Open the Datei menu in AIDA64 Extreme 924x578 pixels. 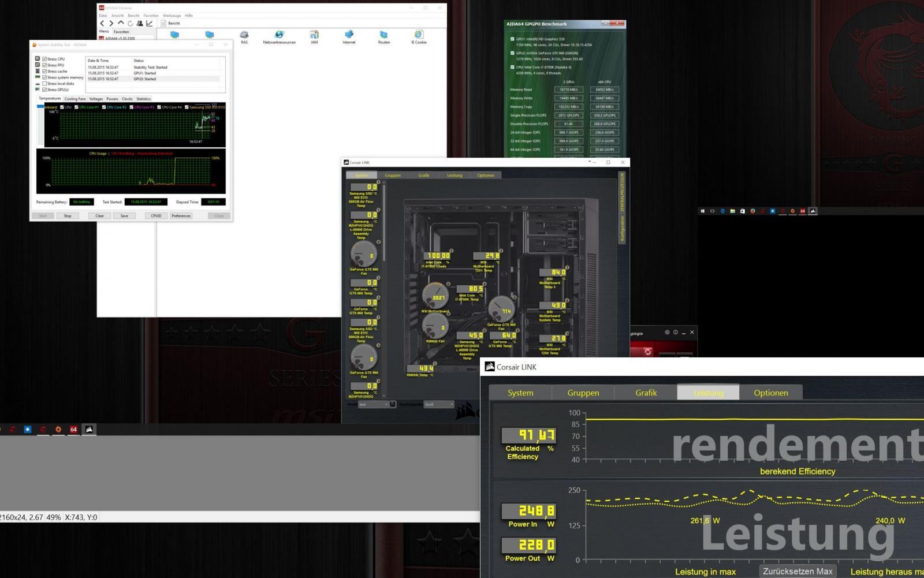pos(103,16)
